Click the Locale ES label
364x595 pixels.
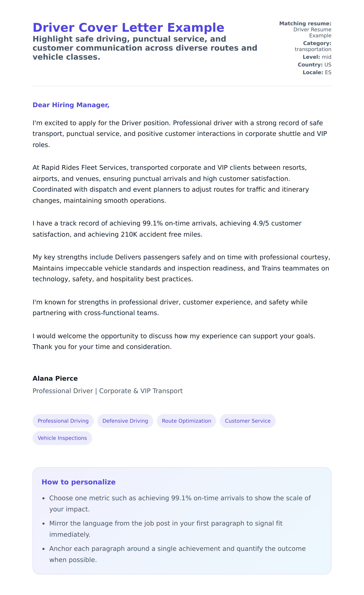coord(317,72)
